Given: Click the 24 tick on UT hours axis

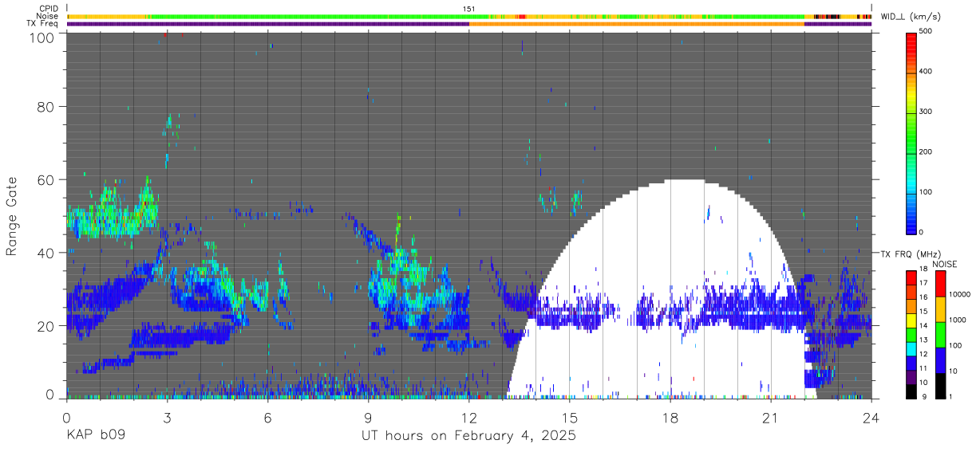Looking at the screenshot, I should 871,417.
